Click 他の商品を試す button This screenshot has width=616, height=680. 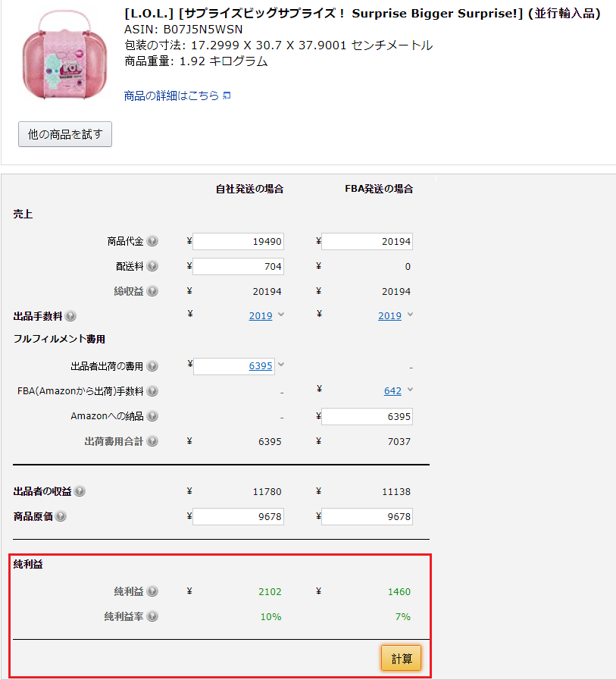(x=65, y=134)
